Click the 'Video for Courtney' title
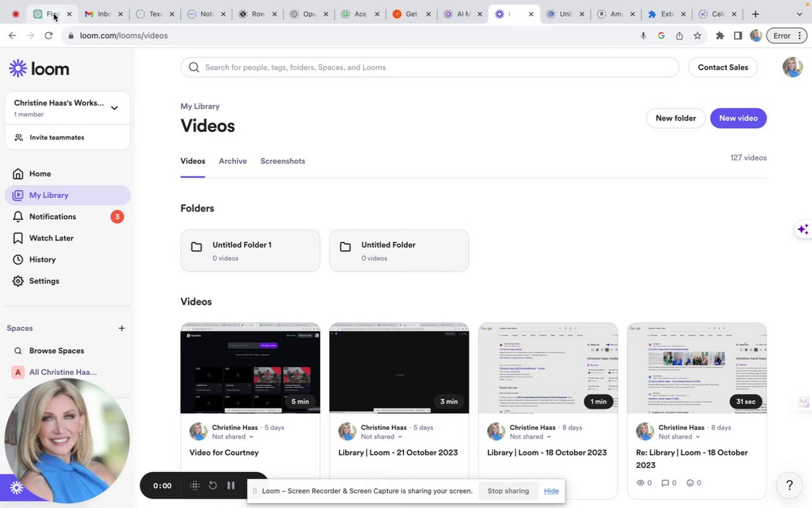Image resolution: width=812 pixels, height=508 pixels. pyautogui.click(x=224, y=453)
